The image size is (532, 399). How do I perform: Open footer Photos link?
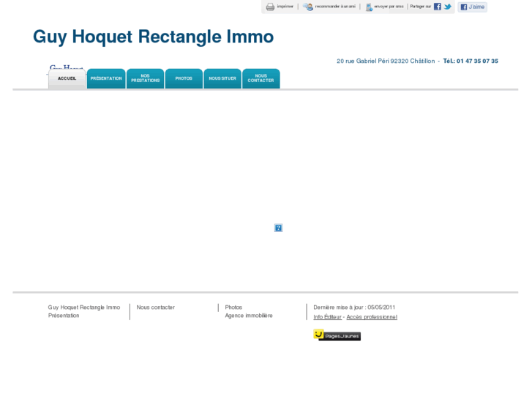point(233,307)
